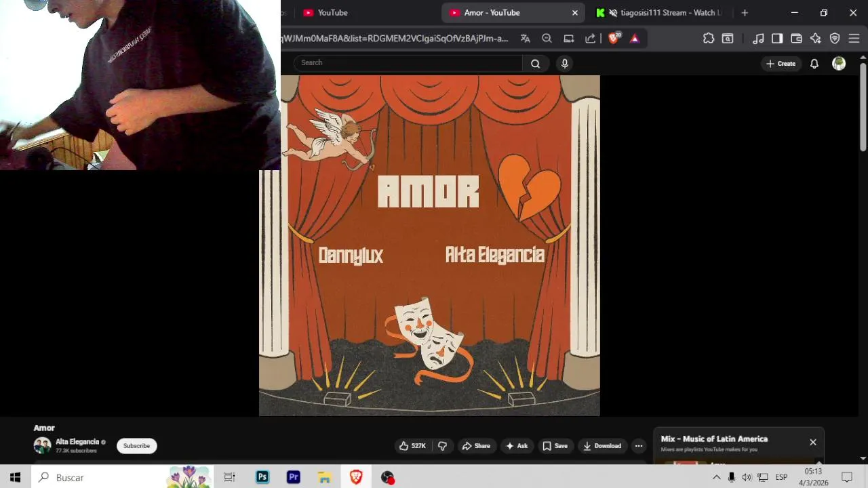Click the ESP language indicator
The image size is (868, 488).
point(781,477)
